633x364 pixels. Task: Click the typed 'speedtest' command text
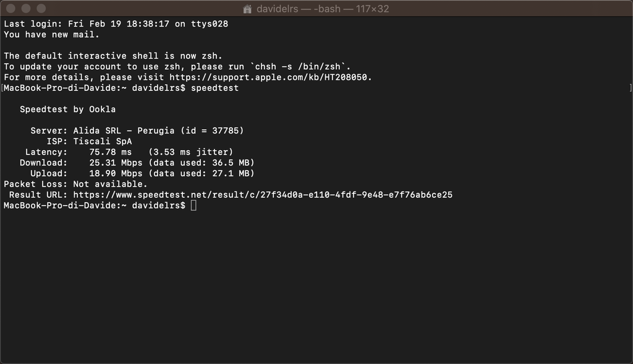click(x=215, y=88)
